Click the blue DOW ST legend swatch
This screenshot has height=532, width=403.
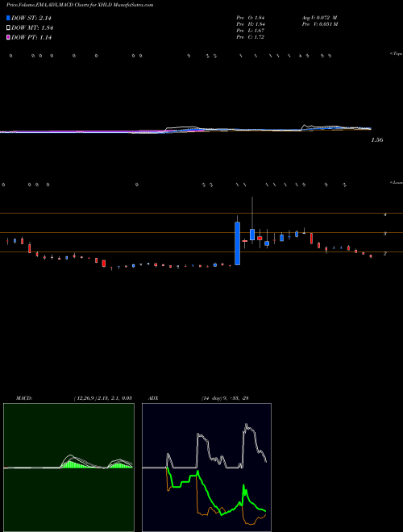point(8,18)
